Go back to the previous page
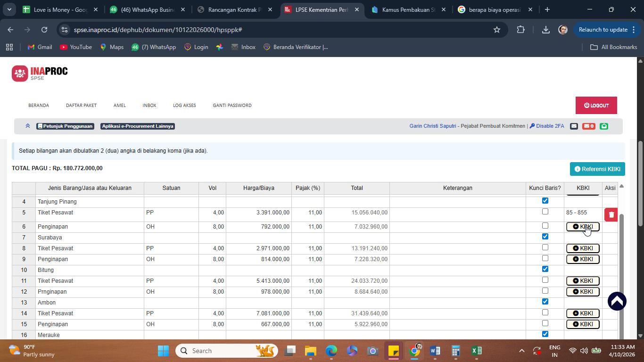Viewport: 644px width, 362px height. [x=10, y=30]
